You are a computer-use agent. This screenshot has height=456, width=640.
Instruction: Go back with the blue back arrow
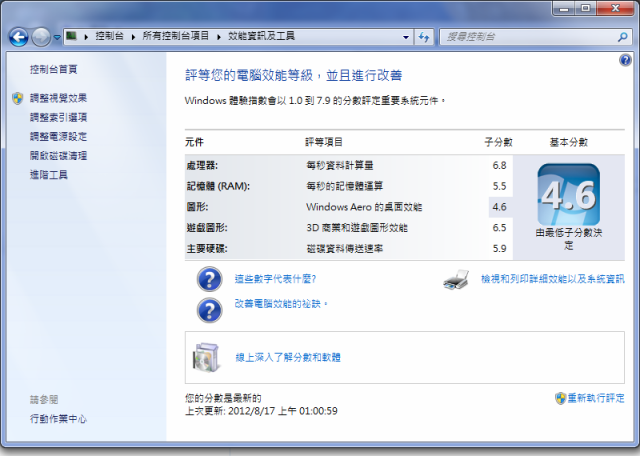(18, 37)
